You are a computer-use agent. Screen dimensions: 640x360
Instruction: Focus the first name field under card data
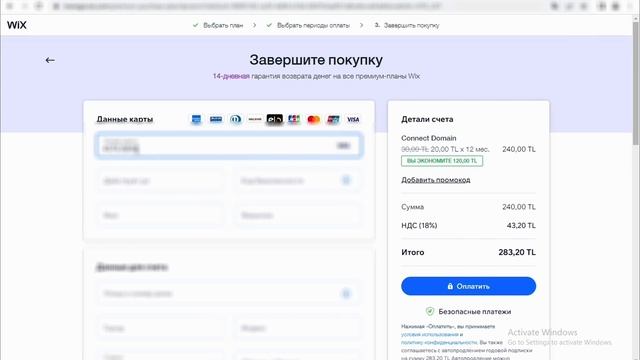point(160,216)
